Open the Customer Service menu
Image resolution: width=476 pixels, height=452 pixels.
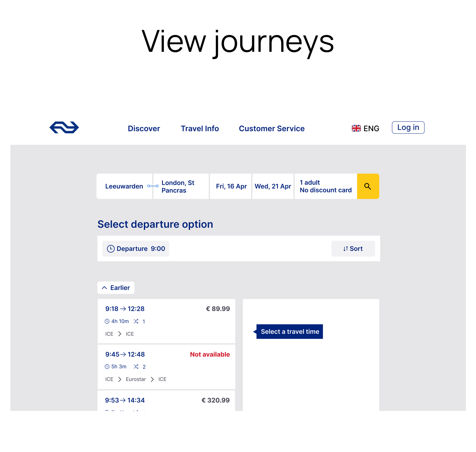pos(272,128)
